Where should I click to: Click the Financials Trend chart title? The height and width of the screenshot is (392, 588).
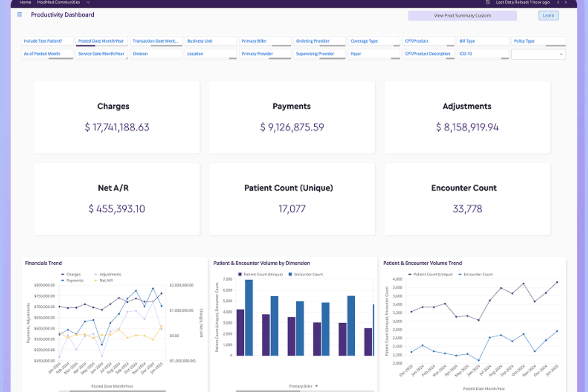pos(43,263)
